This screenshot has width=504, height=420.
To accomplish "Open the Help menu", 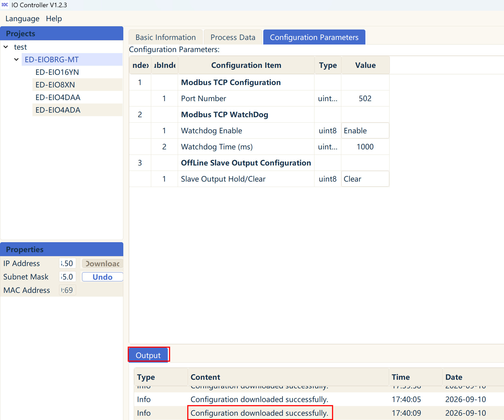I will 54,19.
